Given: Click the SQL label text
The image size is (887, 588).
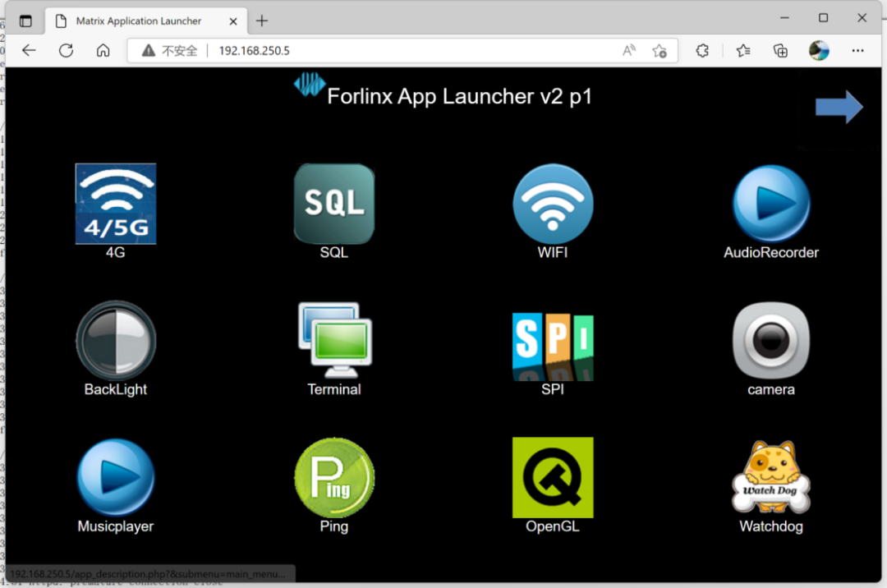Looking at the screenshot, I should [334, 252].
